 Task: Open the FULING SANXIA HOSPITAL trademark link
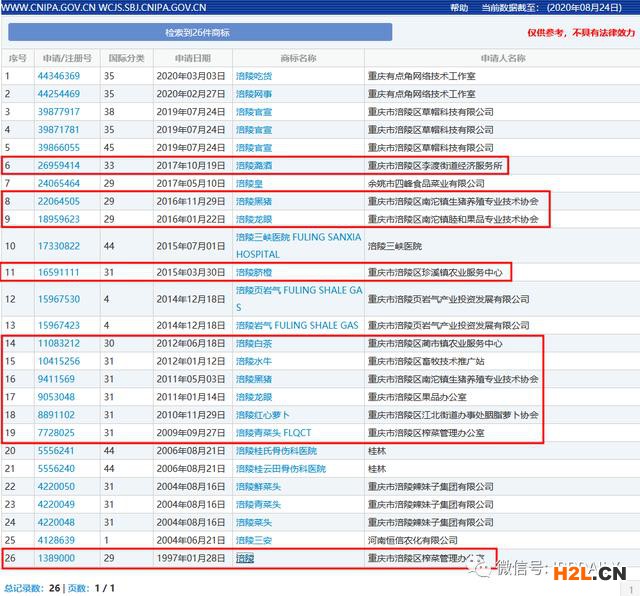click(299, 246)
